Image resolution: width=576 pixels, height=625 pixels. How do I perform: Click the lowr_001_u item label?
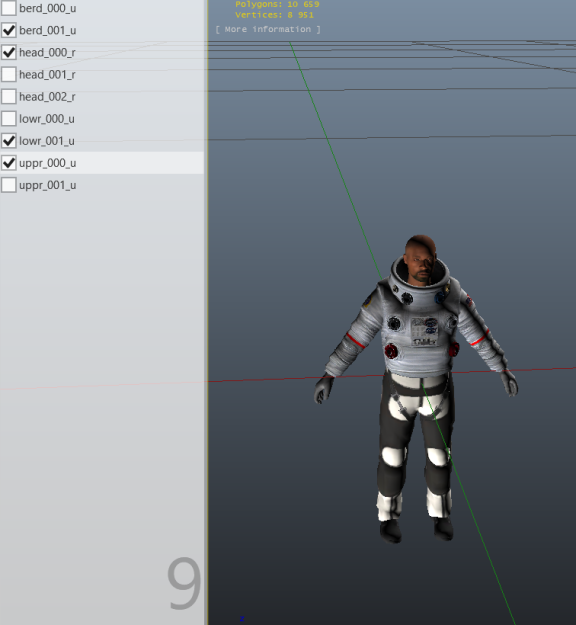(47, 141)
